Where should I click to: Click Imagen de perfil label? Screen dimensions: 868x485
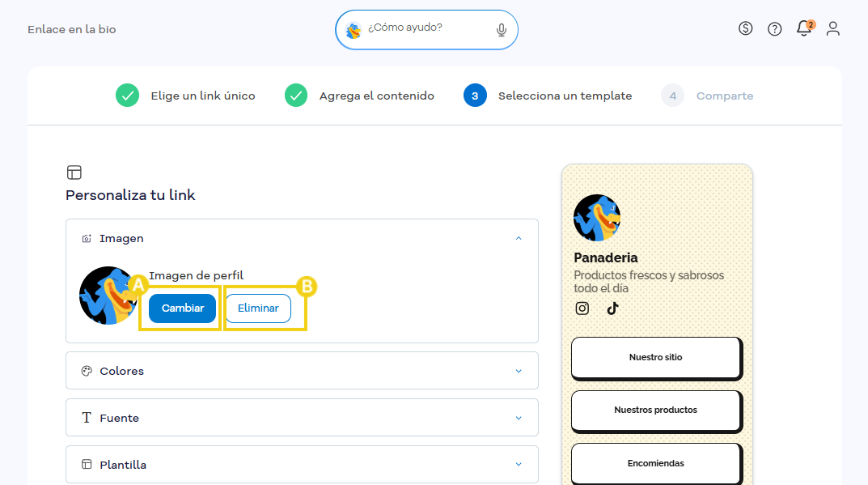(196, 275)
